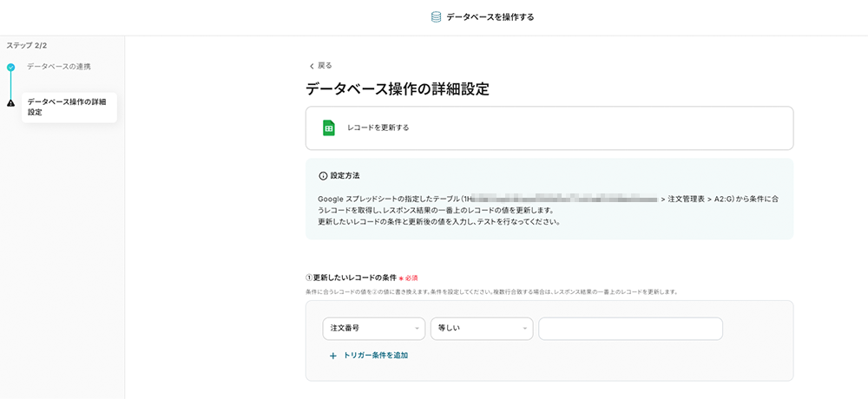
Task: Click the arrow on the 等しい selector
Action: [525, 330]
